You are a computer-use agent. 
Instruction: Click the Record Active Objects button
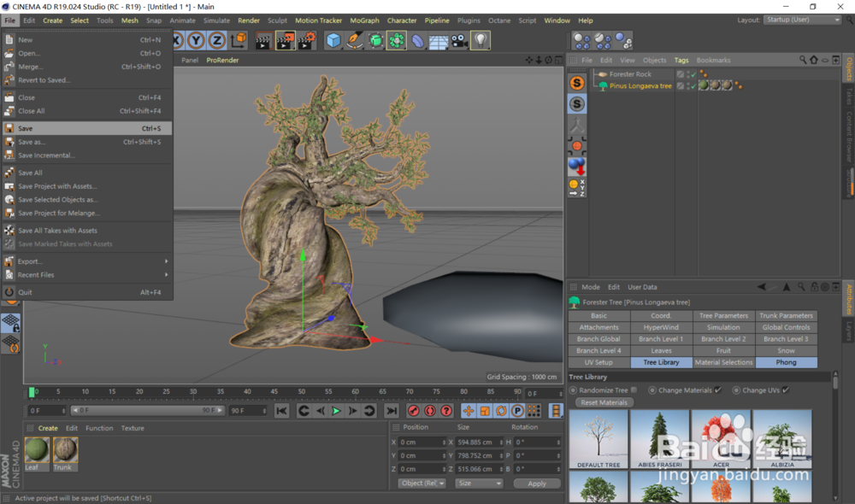(x=413, y=411)
